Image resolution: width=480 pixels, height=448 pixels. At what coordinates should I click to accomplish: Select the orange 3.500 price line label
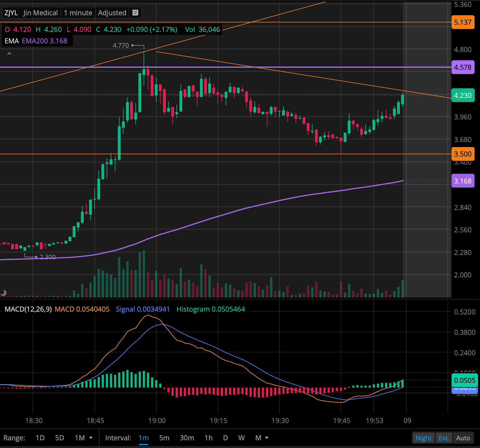click(463, 154)
